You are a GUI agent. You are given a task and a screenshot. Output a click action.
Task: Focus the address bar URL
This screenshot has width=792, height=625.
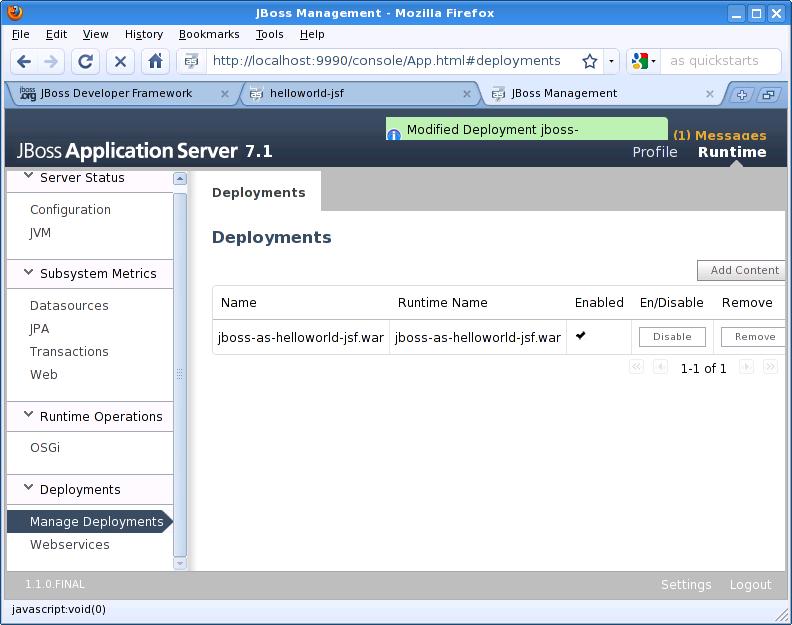387,61
